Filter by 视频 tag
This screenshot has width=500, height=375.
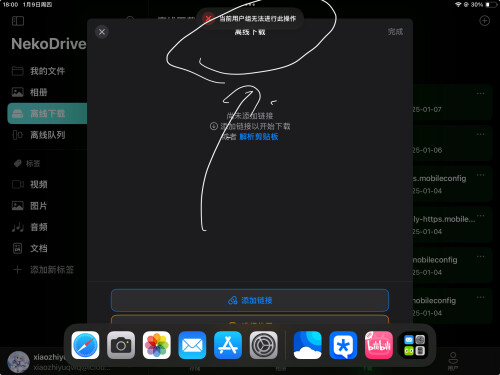47,184
